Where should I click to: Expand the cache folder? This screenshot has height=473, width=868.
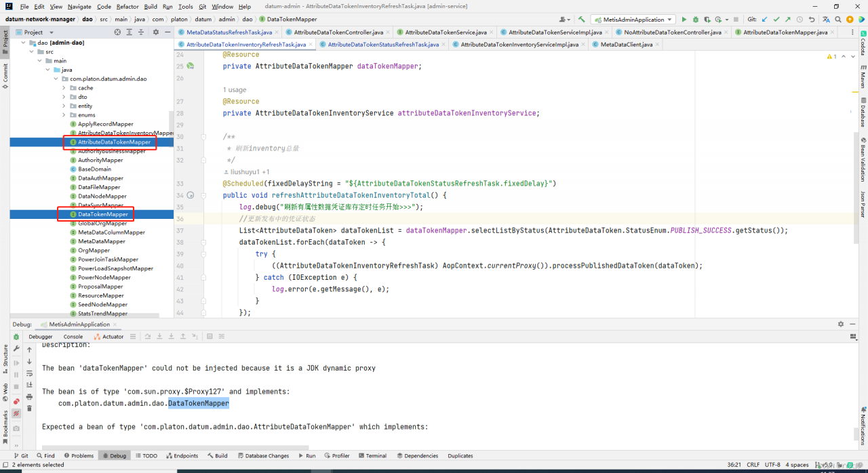(x=64, y=87)
